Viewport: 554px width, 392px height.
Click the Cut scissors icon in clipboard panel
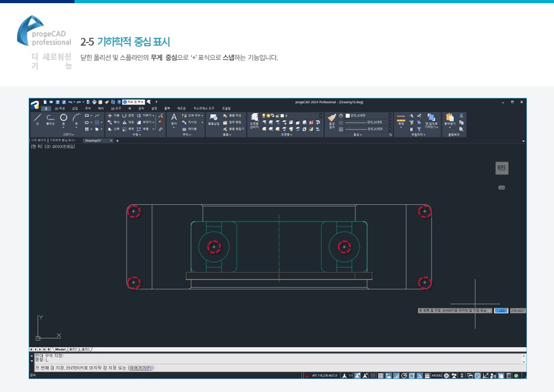462,115
